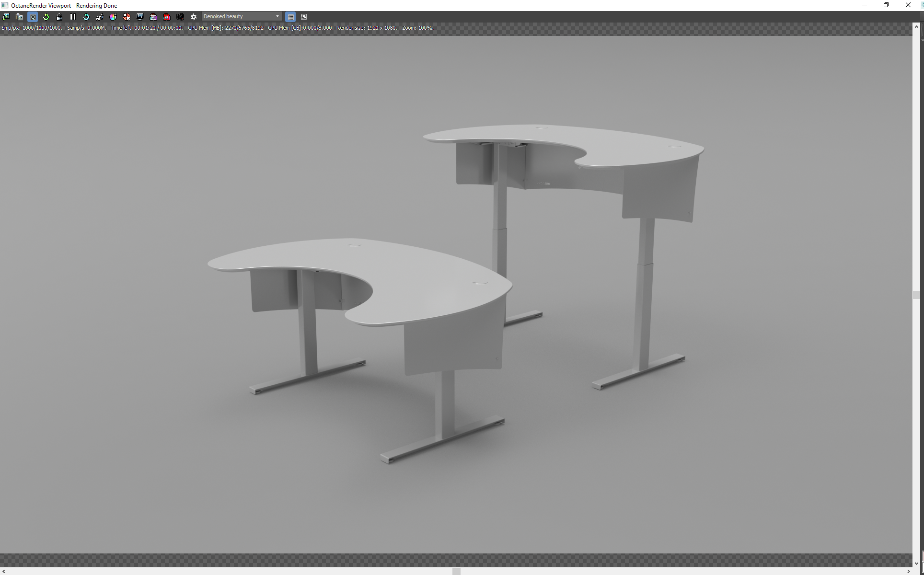Open the Octane render settings aperture icon
This screenshot has width=924, height=575.
194,17
